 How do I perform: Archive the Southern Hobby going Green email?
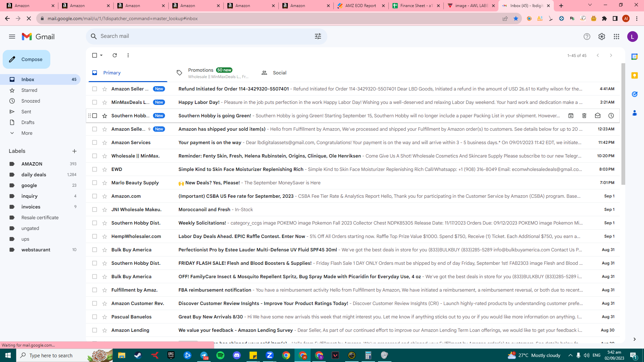(x=571, y=116)
